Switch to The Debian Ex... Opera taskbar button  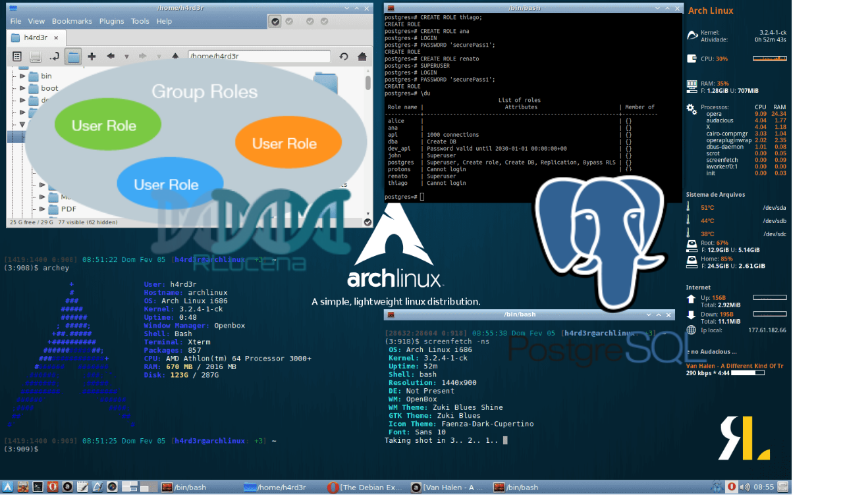coord(366,488)
